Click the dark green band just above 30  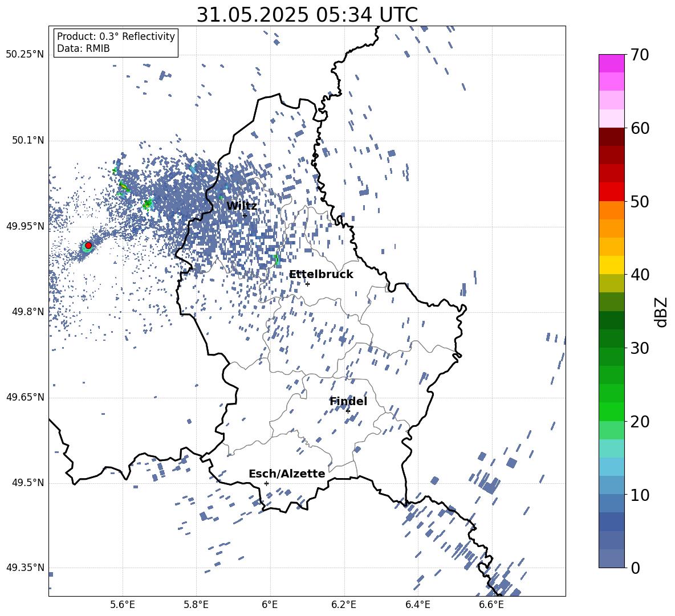coord(611,338)
